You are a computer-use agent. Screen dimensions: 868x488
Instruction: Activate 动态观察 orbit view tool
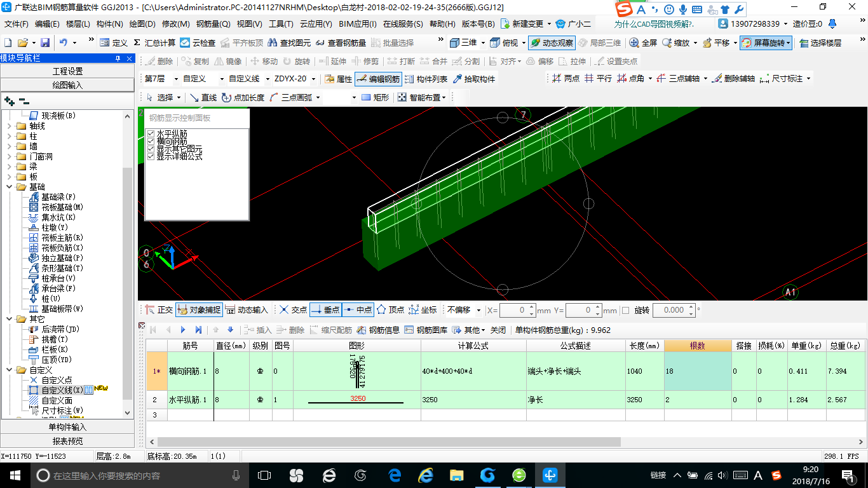tap(551, 43)
